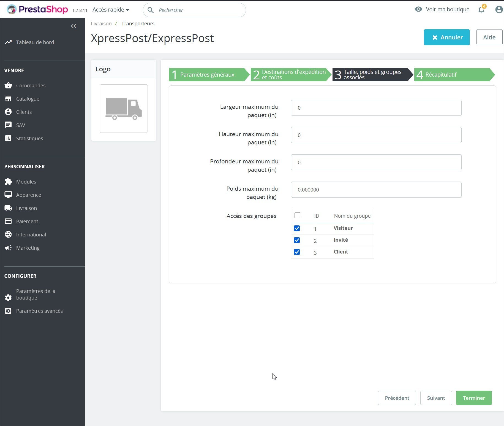Click the Livraison truck icon in sidebar
504x426 pixels.
8,208
